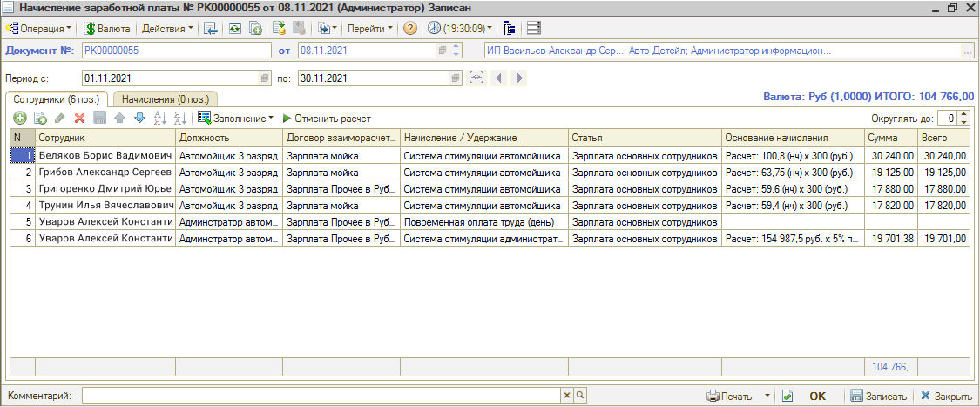The image size is (980, 407).
Task: Click into the Комментарий input field
Action: [x=321, y=397]
